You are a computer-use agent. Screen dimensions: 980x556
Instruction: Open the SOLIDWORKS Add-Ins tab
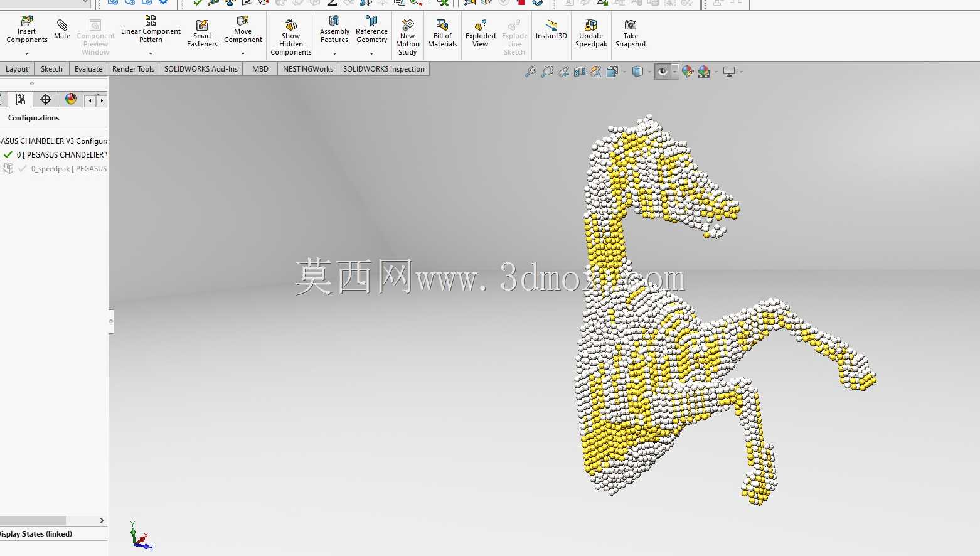[201, 69]
